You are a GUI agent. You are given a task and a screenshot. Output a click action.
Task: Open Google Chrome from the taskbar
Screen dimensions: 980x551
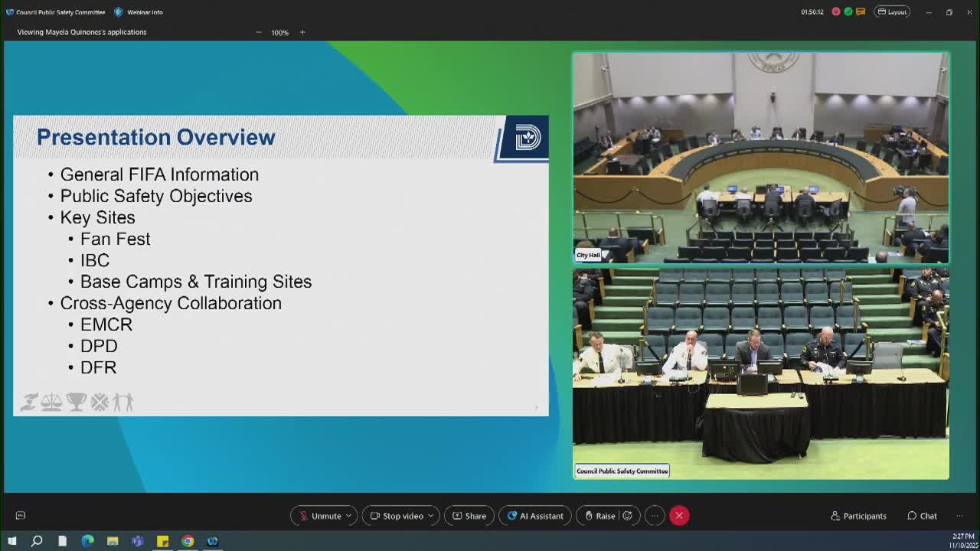coord(188,541)
